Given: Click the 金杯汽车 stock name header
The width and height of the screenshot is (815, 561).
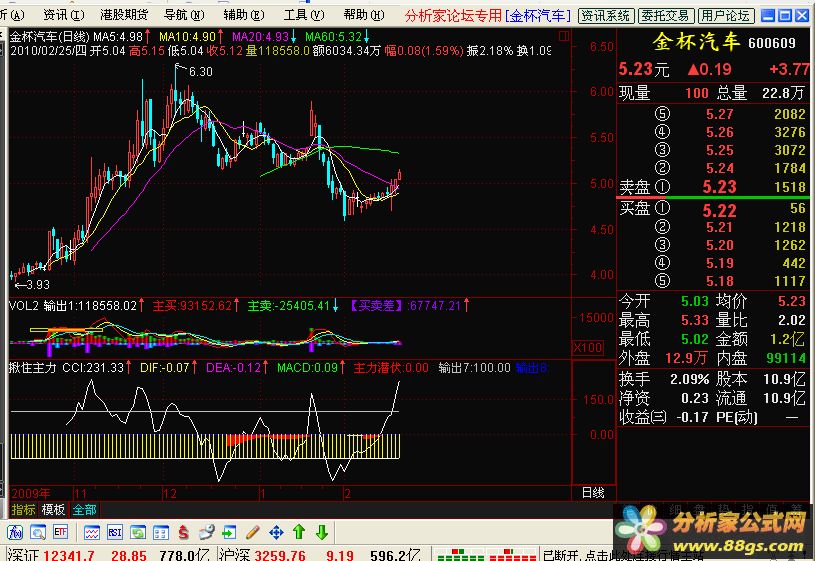Looking at the screenshot, I should [x=696, y=42].
